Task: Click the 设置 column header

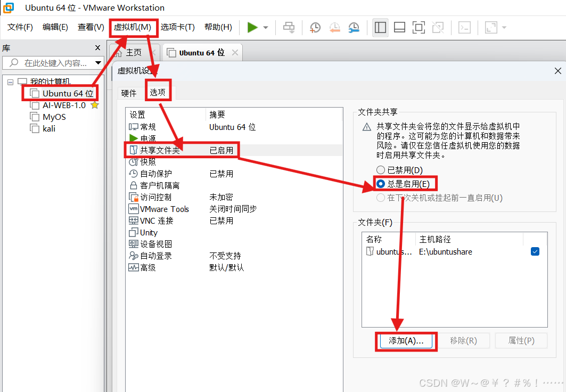Action: [x=166, y=115]
